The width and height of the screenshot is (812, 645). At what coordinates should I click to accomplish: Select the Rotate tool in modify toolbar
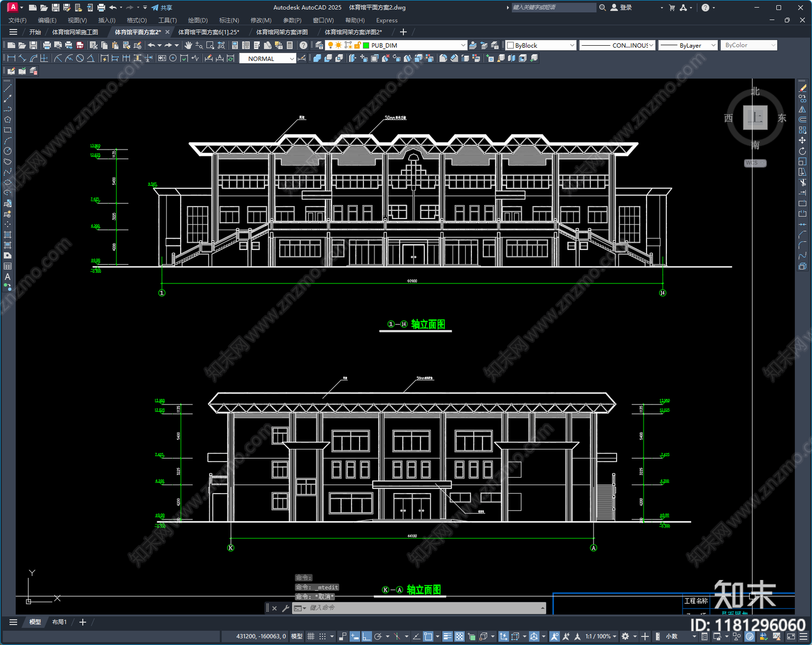[802, 151]
